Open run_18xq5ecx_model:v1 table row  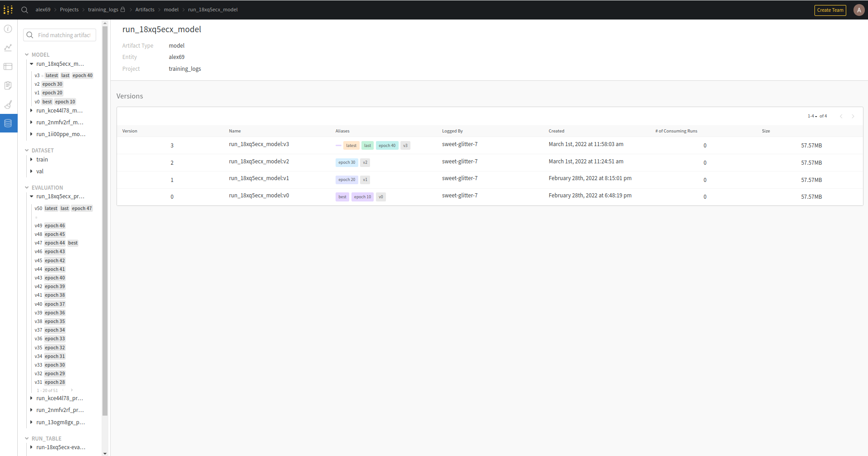pyautogui.click(x=490, y=180)
